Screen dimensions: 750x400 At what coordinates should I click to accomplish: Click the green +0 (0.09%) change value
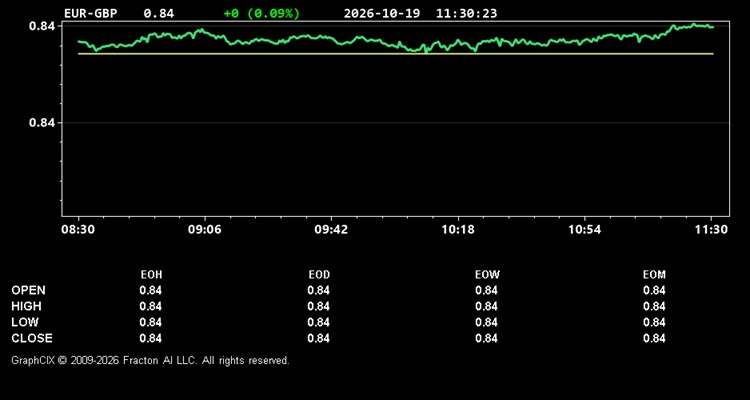point(262,13)
